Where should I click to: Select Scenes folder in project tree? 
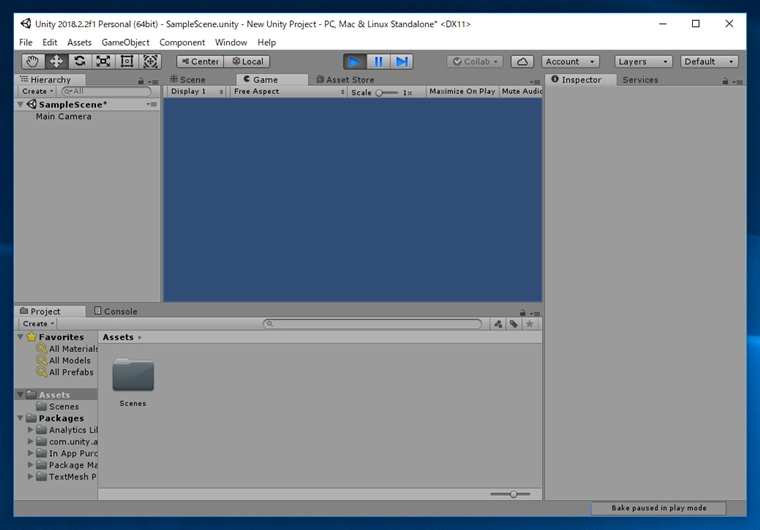click(58, 406)
